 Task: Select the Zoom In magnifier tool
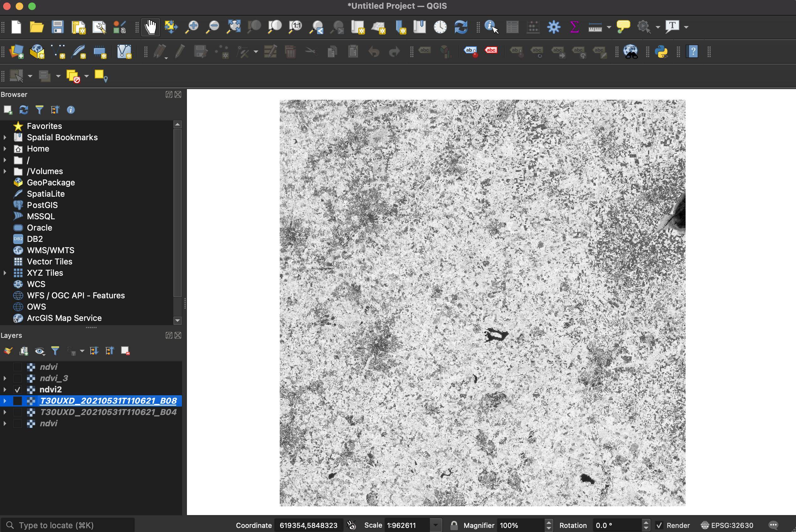click(192, 27)
